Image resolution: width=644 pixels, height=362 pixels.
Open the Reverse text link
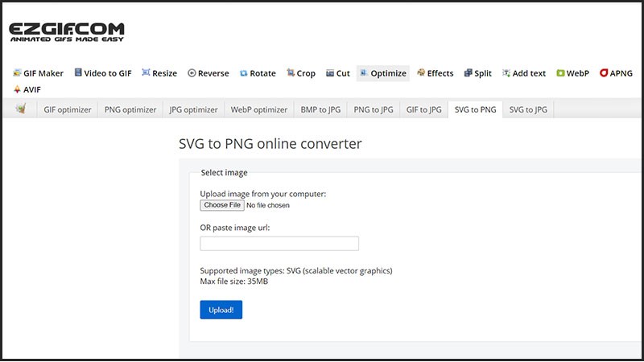click(x=213, y=73)
